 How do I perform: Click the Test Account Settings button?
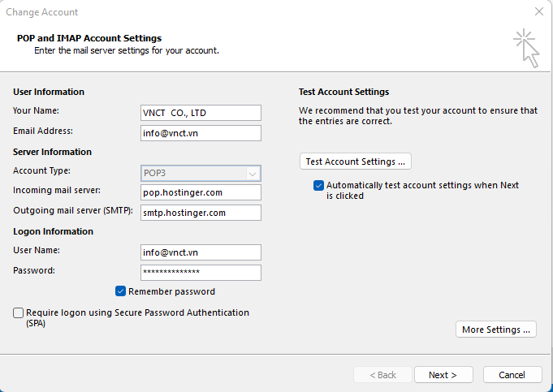point(355,162)
